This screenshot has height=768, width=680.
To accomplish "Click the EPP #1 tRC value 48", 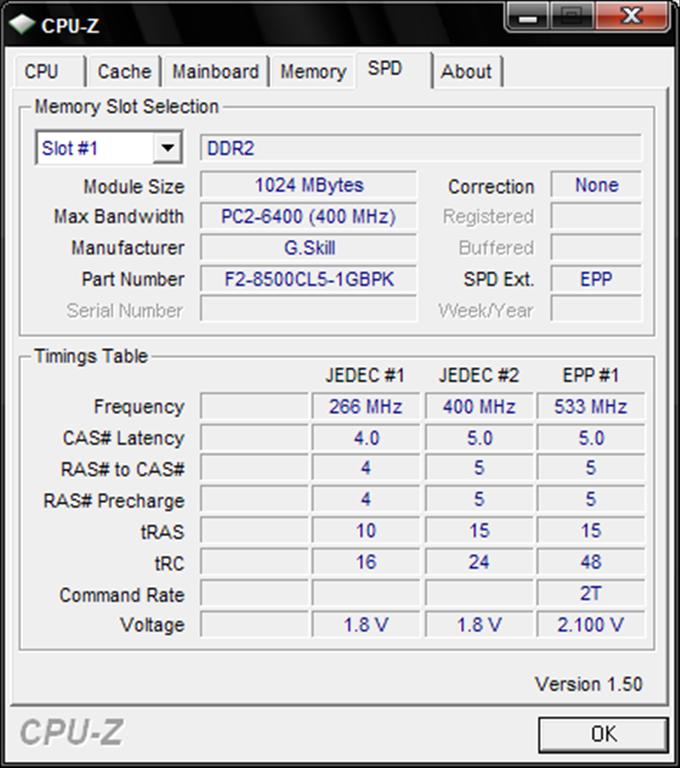I will [591, 562].
